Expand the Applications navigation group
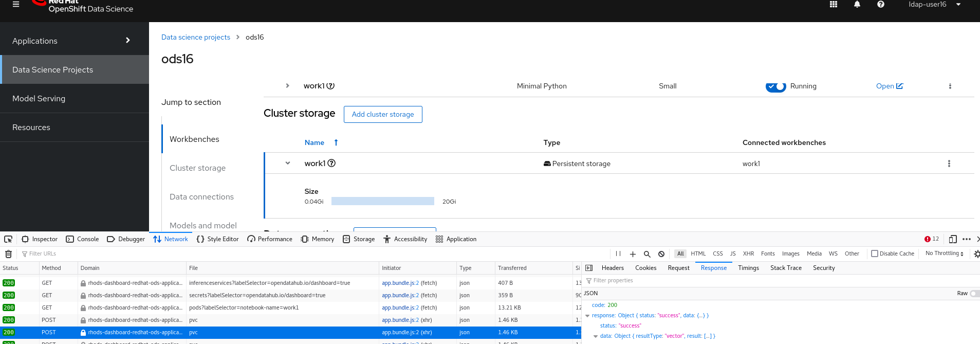This screenshot has width=980, height=344. point(75,41)
